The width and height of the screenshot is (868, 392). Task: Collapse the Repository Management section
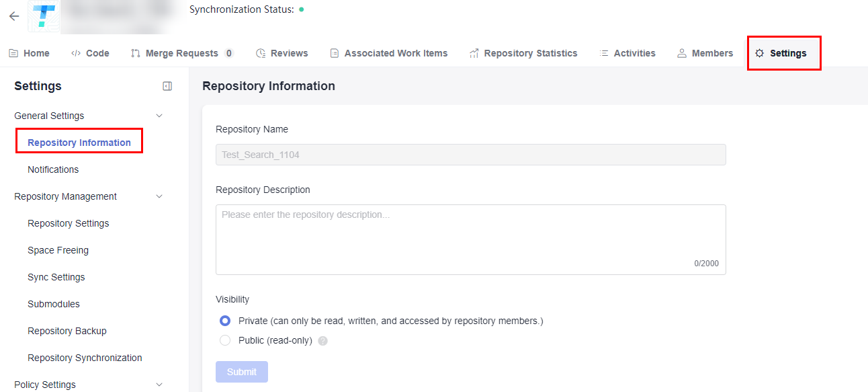[x=159, y=196]
